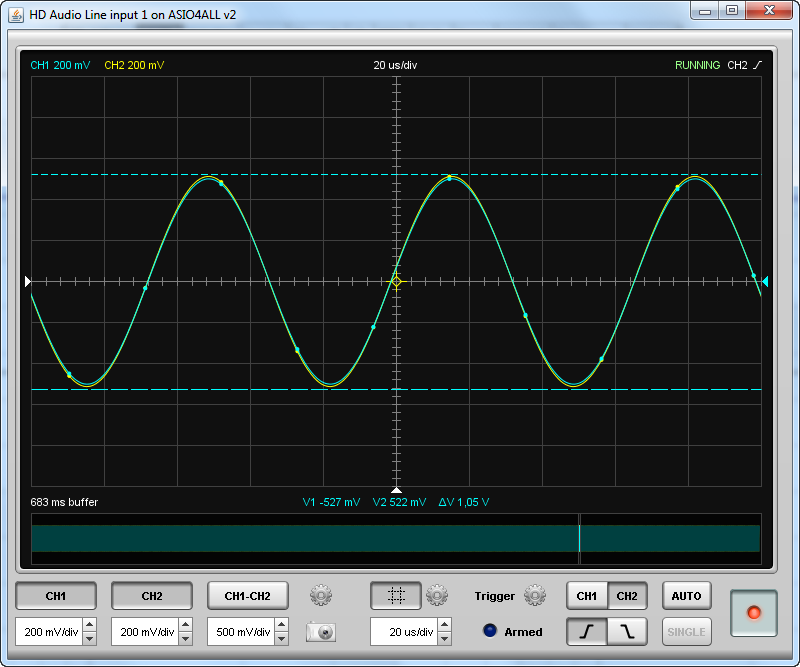Maximize the oscilloscope window
Viewport: 800px width, 667px height.
[x=732, y=10]
